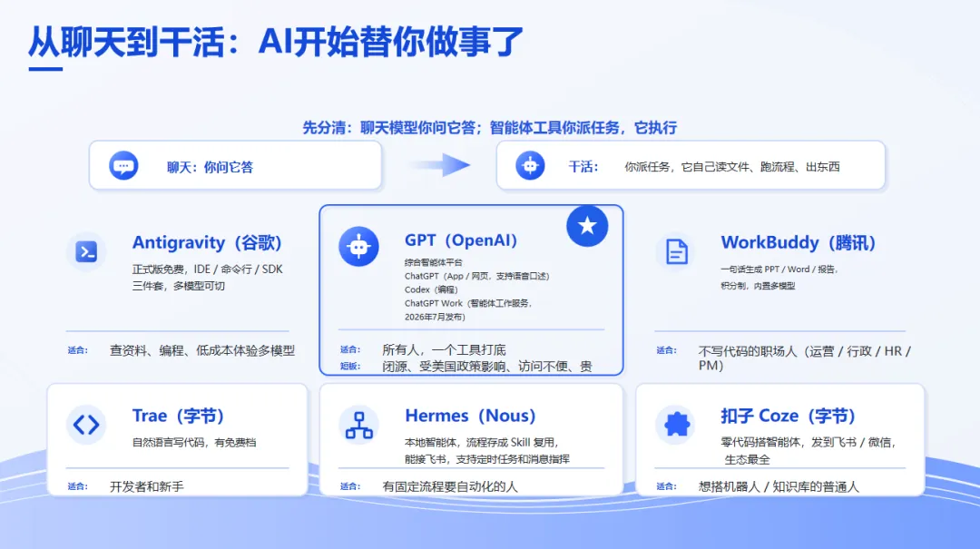
Task: Click the text 开发者和新手
Action: click(147, 486)
